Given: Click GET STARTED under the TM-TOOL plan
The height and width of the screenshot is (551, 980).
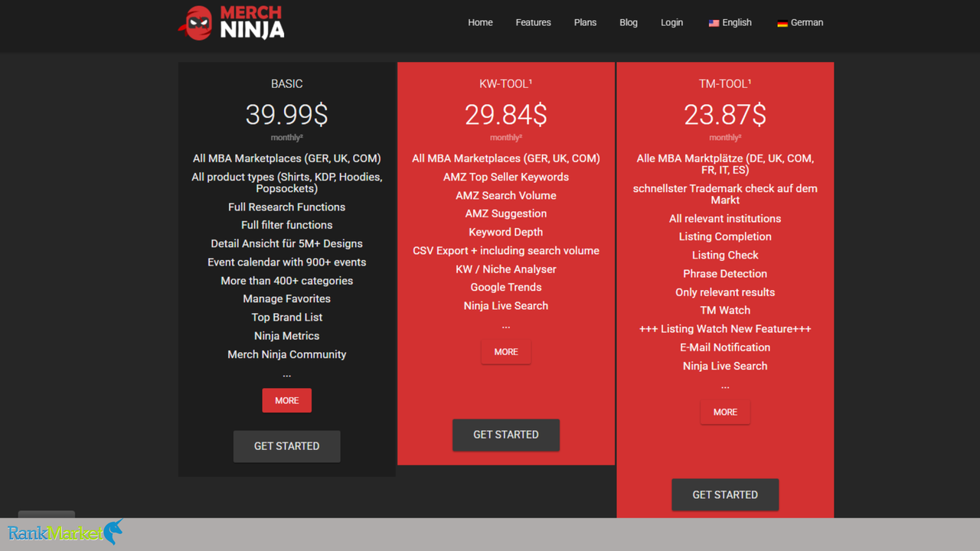Looking at the screenshot, I should tap(725, 495).
